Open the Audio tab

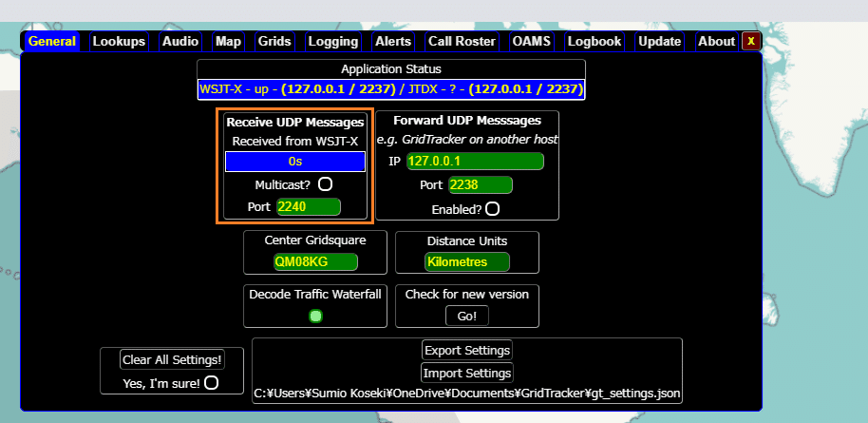[180, 41]
